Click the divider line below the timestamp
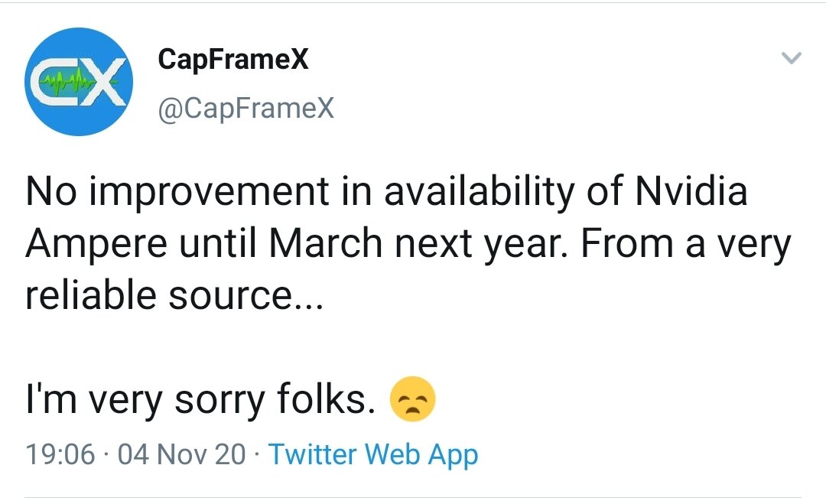This screenshot has width=826, height=504. tap(413, 496)
